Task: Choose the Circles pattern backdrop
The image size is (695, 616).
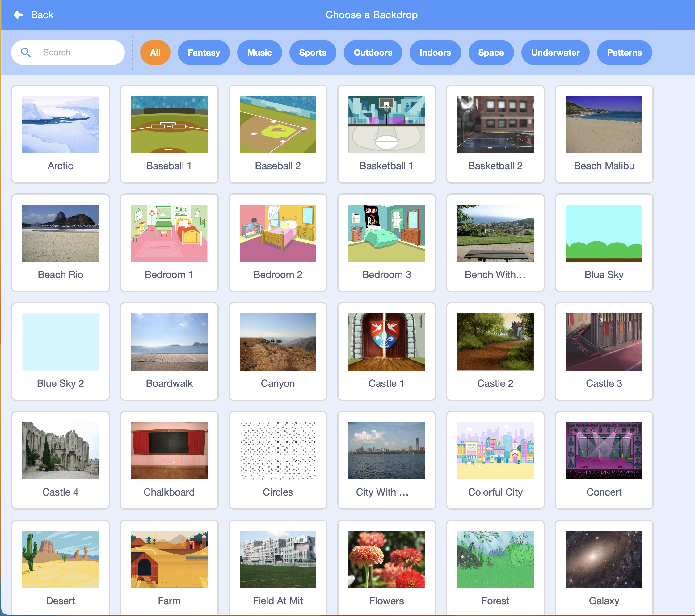Action: tap(278, 460)
